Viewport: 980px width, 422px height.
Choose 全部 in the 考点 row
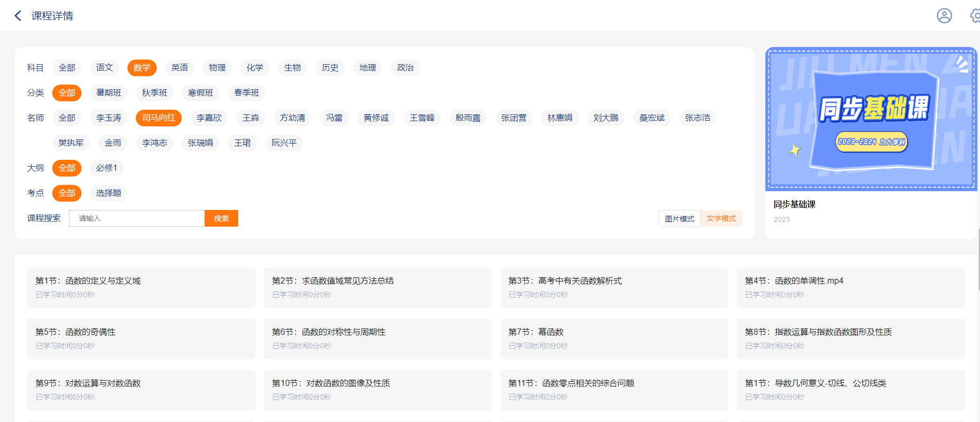click(x=67, y=193)
